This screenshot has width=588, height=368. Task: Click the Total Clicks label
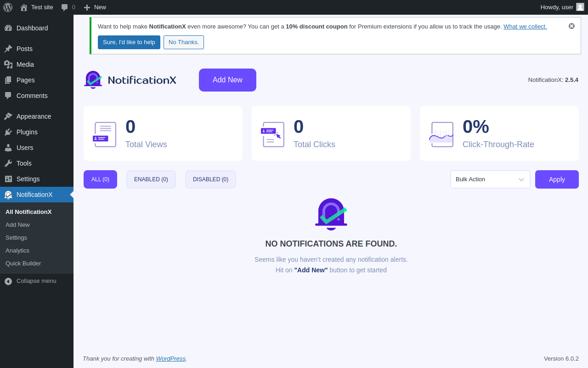(x=314, y=144)
